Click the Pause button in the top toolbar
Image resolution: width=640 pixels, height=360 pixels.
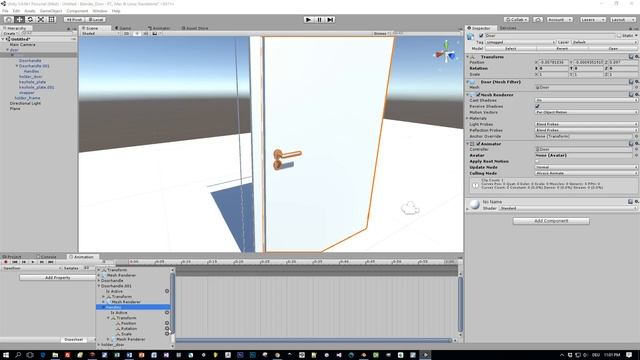coord(320,20)
